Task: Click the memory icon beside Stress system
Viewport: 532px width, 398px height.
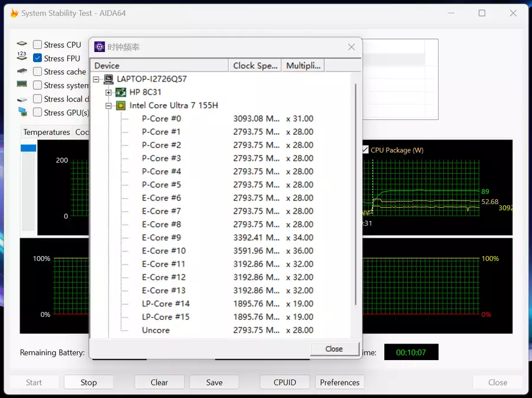Action: point(22,84)
